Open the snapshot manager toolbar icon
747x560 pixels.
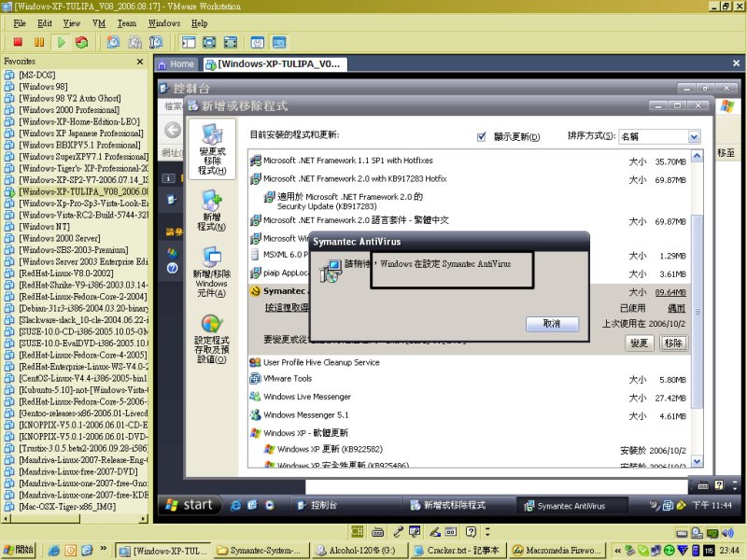(x=156, y=42)
